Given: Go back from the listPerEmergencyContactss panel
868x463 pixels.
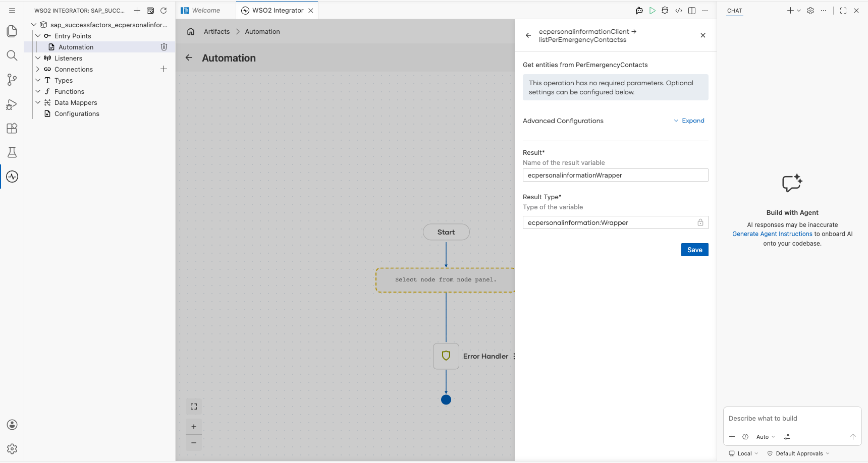Looking at the screenshot, I should (x=528, y=35).
